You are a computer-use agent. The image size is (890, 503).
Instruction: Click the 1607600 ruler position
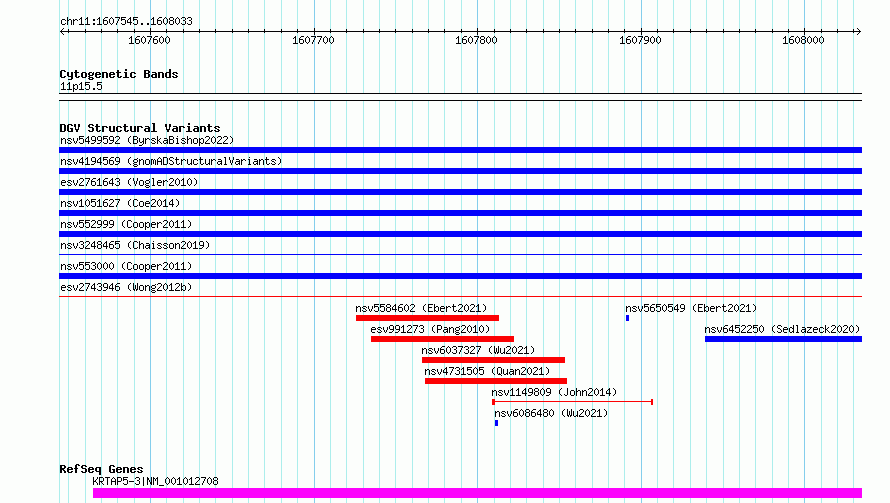tap(149, 40)
